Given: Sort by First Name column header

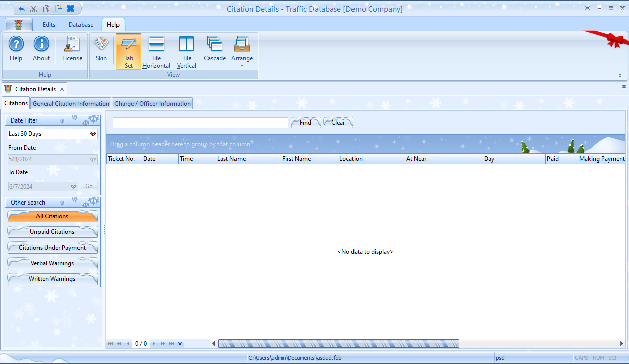Looking at the screenshot, I should [309, 159].
